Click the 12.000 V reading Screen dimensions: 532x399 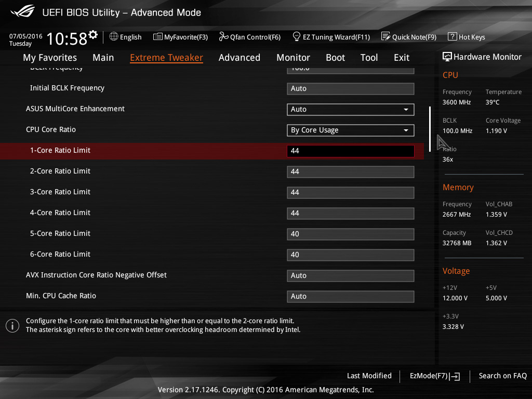(455, 298)
